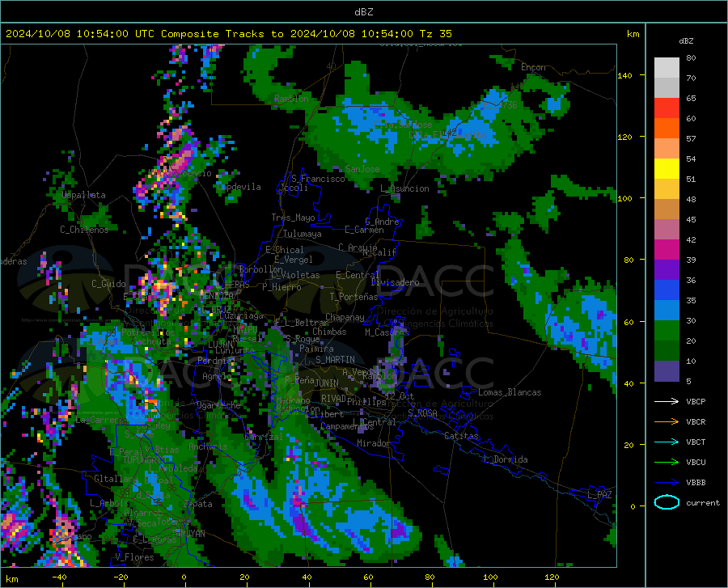This screenshot has height=588, width=728.
Task: Click the 'current' legend label
Action: (703, 502)
